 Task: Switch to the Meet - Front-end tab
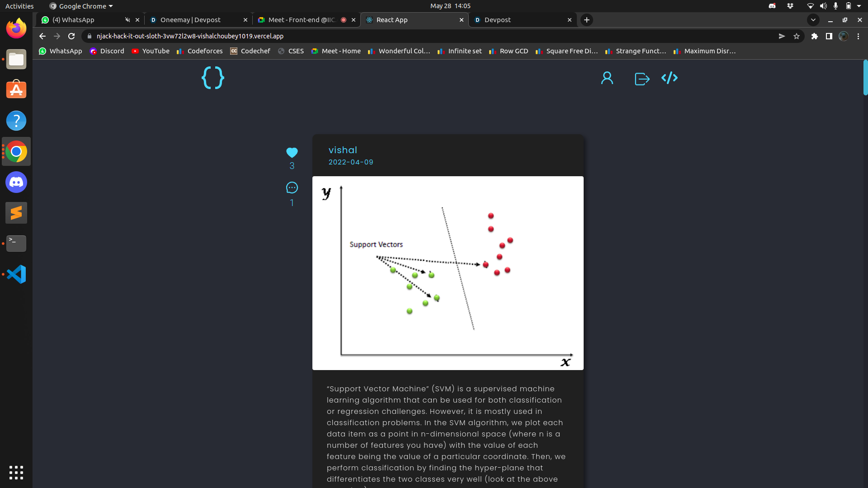pos(301,20)
